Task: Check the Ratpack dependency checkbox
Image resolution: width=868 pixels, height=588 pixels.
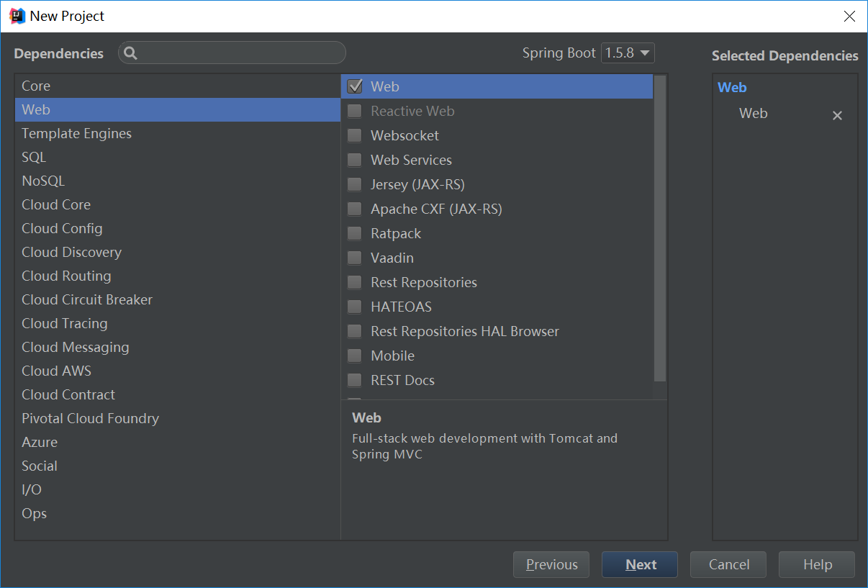Action: (355, 233)
